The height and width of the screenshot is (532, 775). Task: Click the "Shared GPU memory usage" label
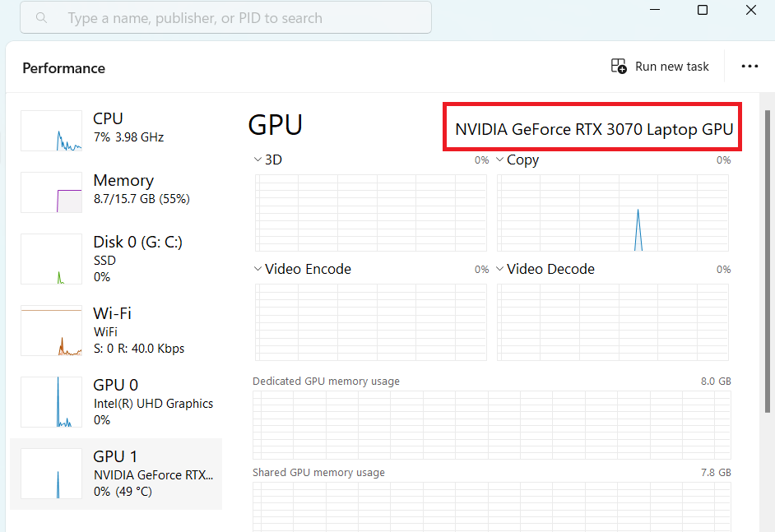click(x=318, y=473)
